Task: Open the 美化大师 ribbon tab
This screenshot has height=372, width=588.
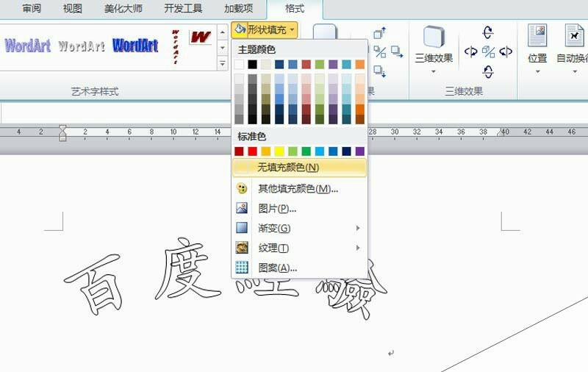Action: pyautogui.click(x=123, y=8)
